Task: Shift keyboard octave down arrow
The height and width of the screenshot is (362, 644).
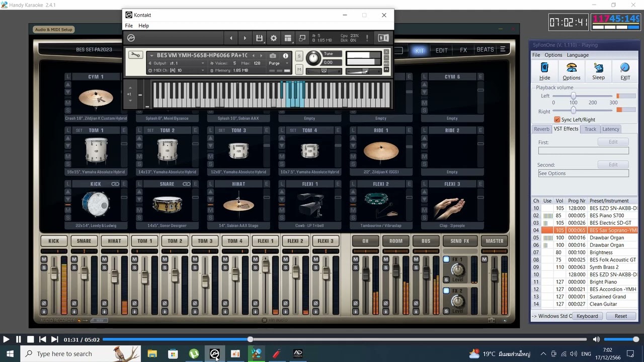Action: [x=130, y=101]
